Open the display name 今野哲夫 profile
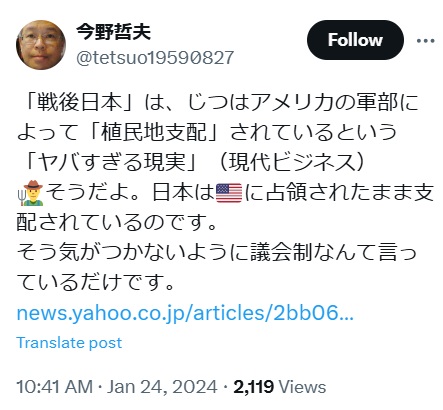The image size is (443, 410). pos(113,32)
